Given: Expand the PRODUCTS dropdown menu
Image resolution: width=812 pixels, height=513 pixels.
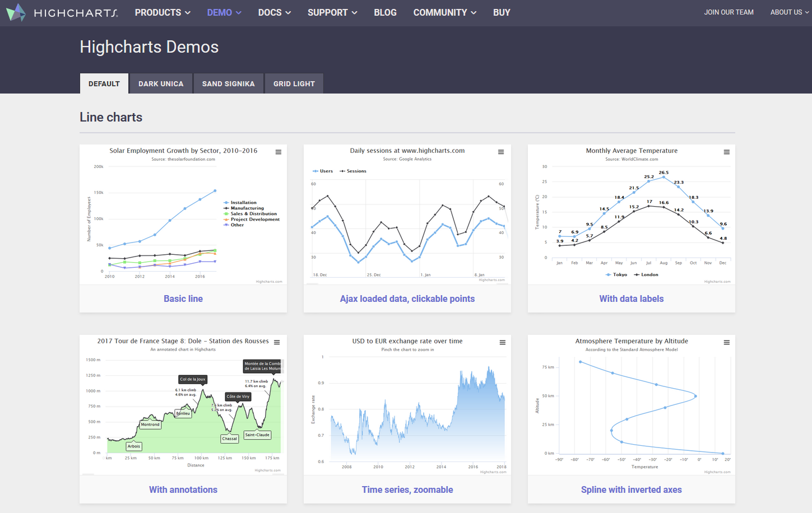Looking at the screenshot, I should (x=163, y=12).
